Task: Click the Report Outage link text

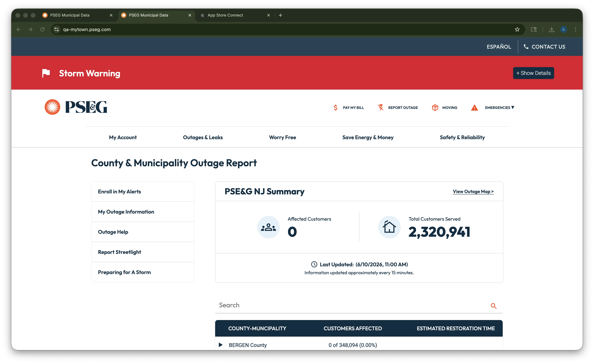Action: (403, 108)
